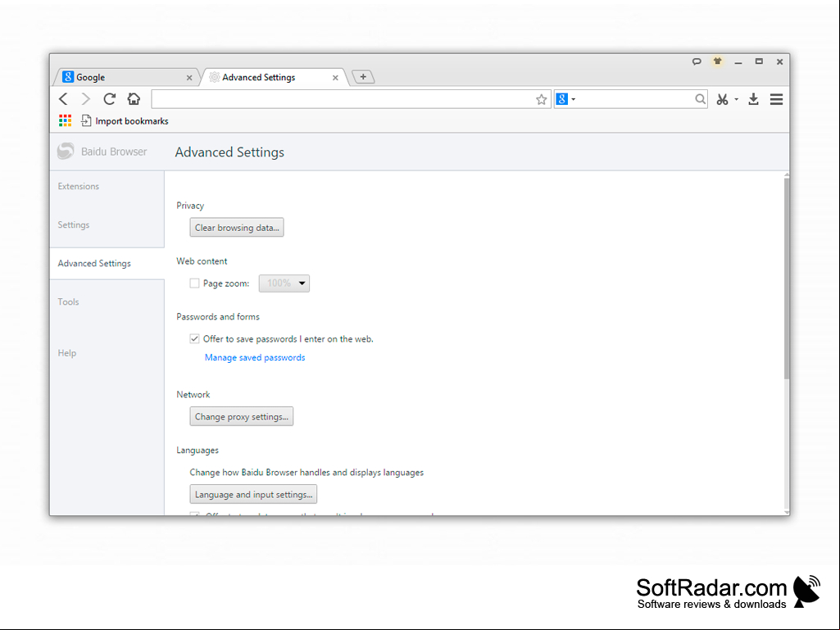The image size is (840, 630).
Task: Open the downloads icon
Action: pyautogui.click(x=753, y=99)
